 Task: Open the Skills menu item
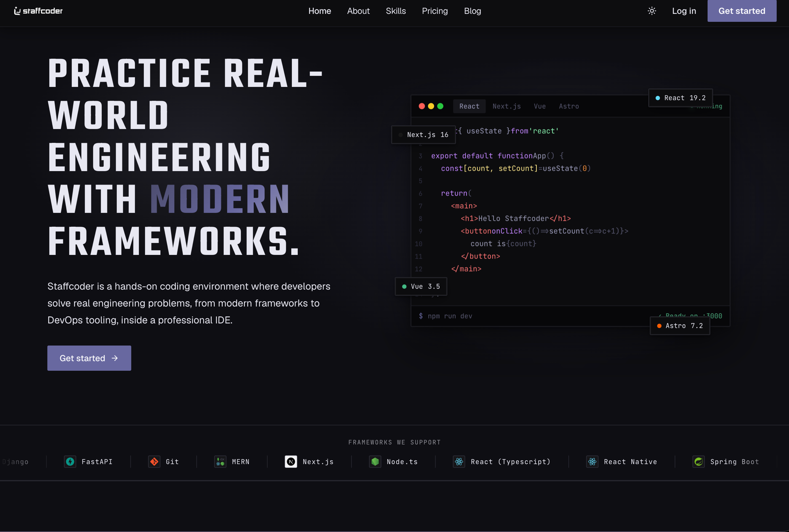coord(396,11)
